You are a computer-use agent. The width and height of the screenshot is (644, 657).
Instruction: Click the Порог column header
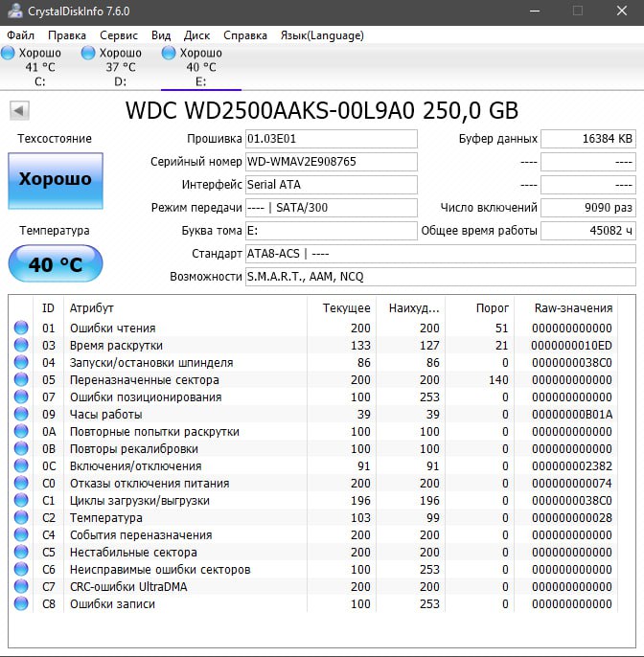click(480, 308)
